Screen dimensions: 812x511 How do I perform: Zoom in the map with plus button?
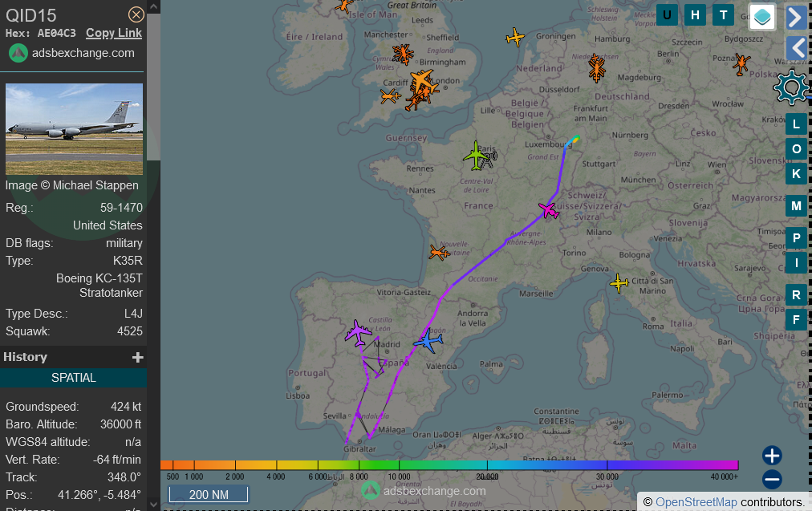772,456
